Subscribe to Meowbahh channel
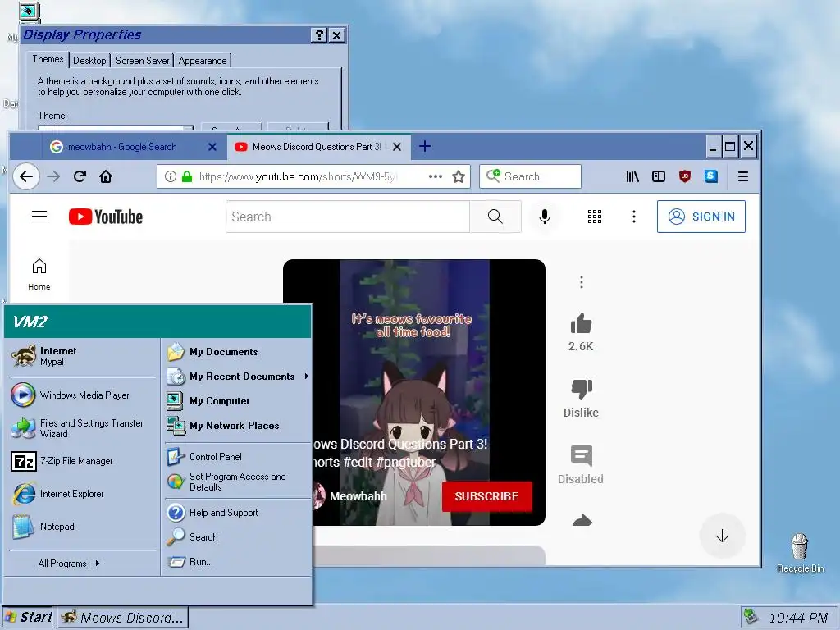The width and height of the screenshot is (840, 630). [487, 496]
